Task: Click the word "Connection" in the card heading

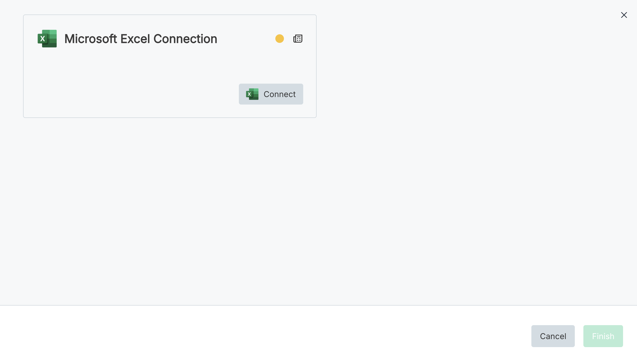Action: [185, 39]
